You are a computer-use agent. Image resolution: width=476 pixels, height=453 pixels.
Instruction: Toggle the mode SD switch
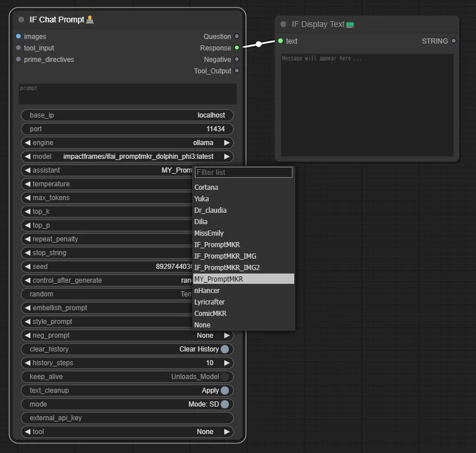click(x=225, y=404)
